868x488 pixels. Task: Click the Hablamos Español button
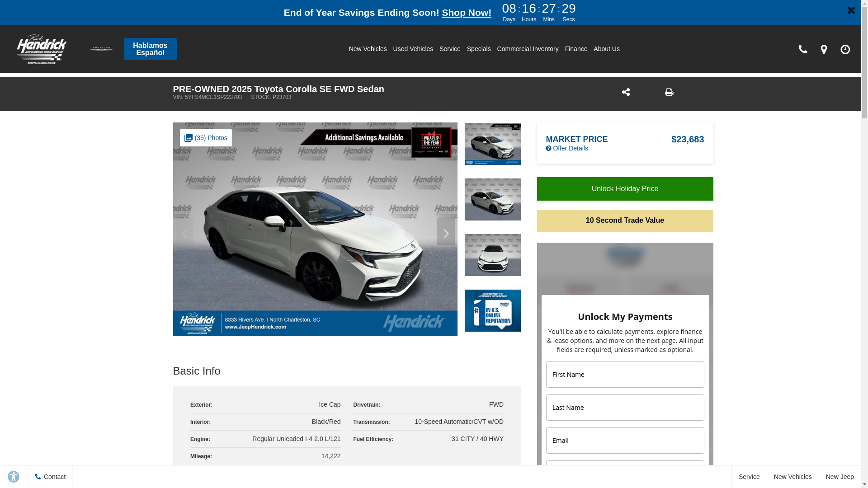[x=150, y=49]
